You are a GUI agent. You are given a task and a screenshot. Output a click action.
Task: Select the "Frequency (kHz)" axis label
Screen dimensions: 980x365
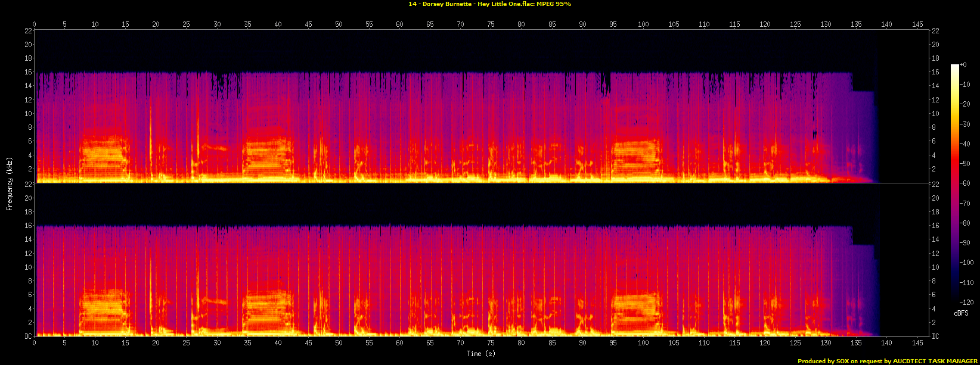(10, 183)
